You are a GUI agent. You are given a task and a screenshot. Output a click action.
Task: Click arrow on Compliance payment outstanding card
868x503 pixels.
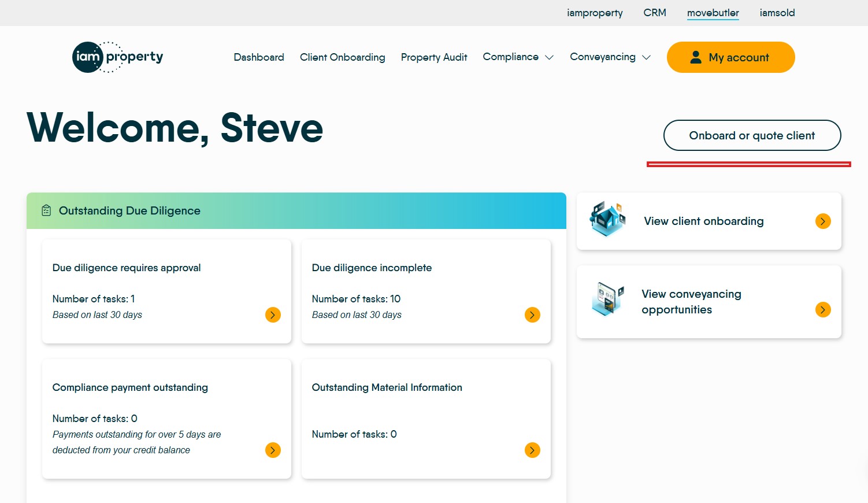[x=273, y=450]
